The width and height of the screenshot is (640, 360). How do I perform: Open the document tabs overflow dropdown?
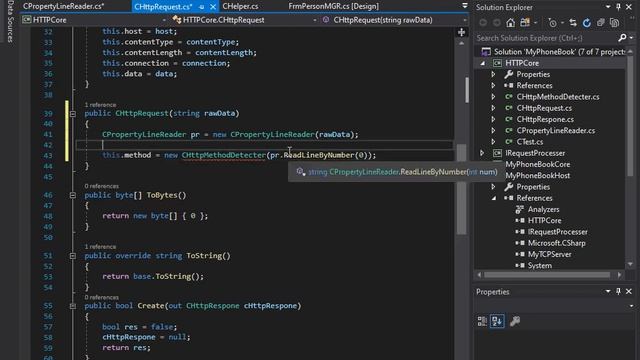(x=464, y=6)
